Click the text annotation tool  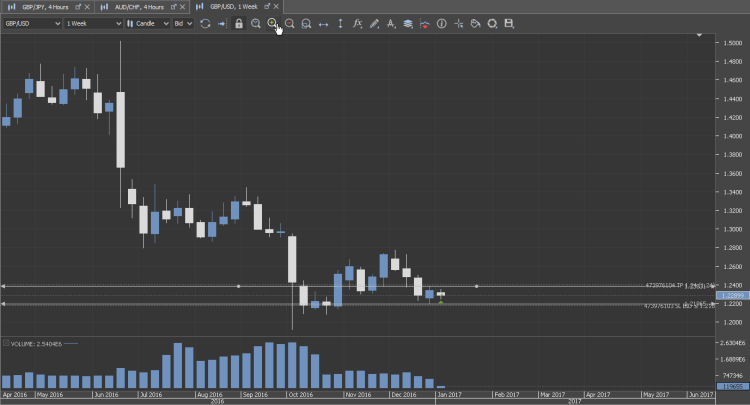[391, 23]
